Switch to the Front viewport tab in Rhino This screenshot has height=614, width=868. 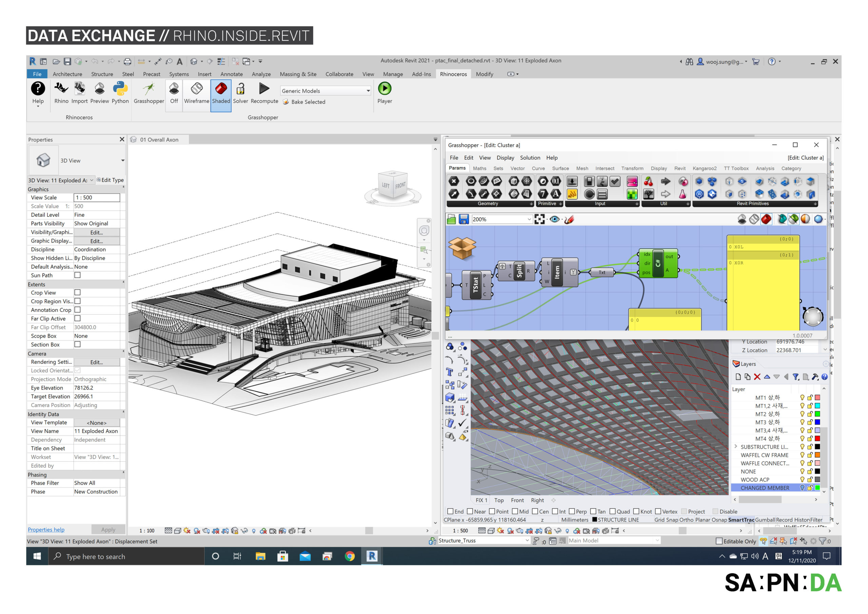517,500
